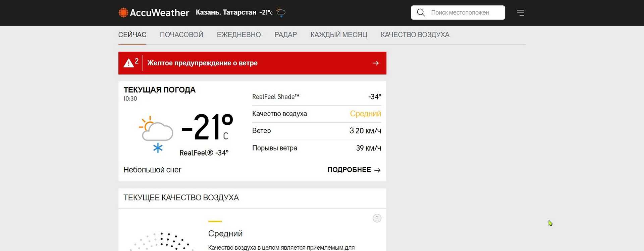Click the arrow next to ПОДРОБНЕЕ

tap(377, 170)
